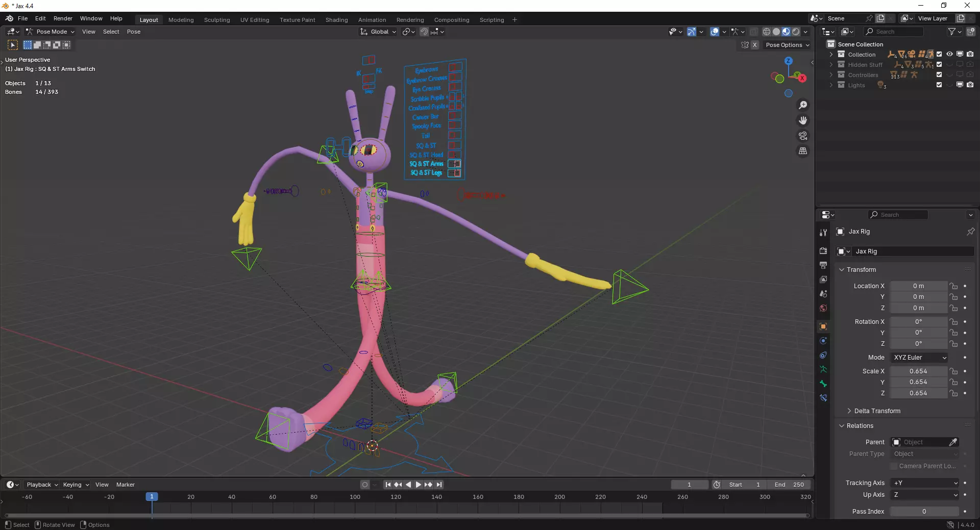Click the End frame field showing 250

pyautogui.click(x=790, y=485)
